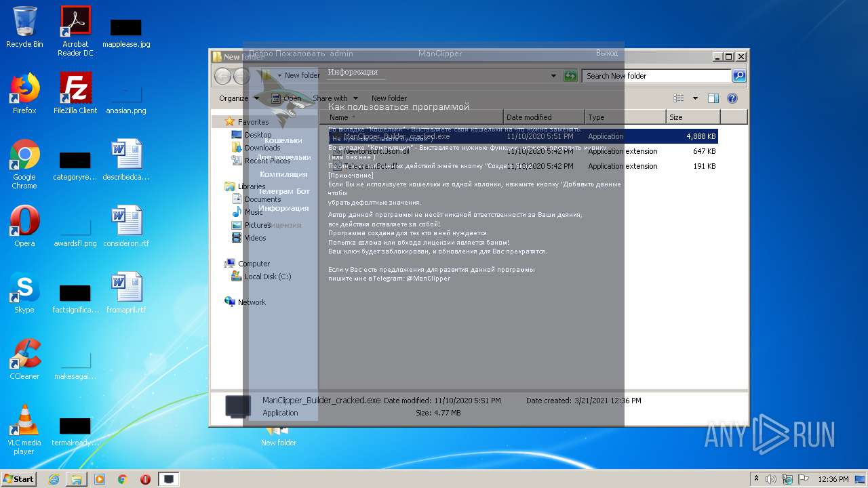Open the Action Center flag icon
Image resolution: width=868 pixels, height=488 pixels.
tap(805, 479)
